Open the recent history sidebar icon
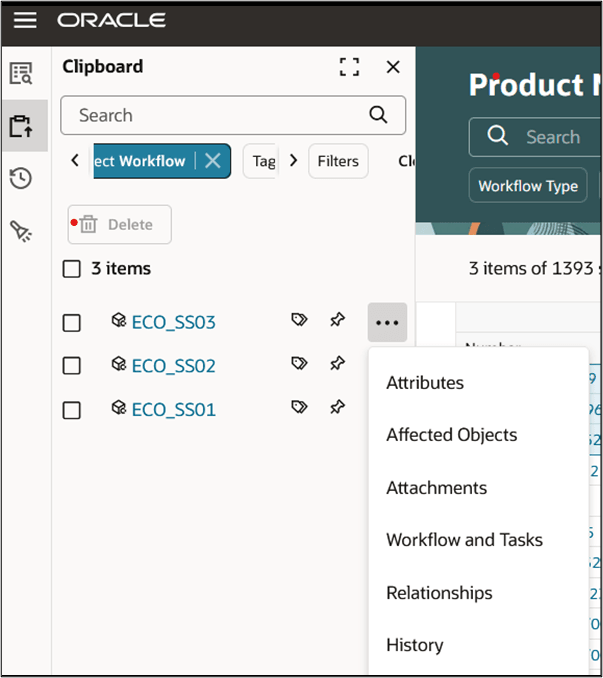This screenshot has height=678, width=603. [x=21, y=178]
